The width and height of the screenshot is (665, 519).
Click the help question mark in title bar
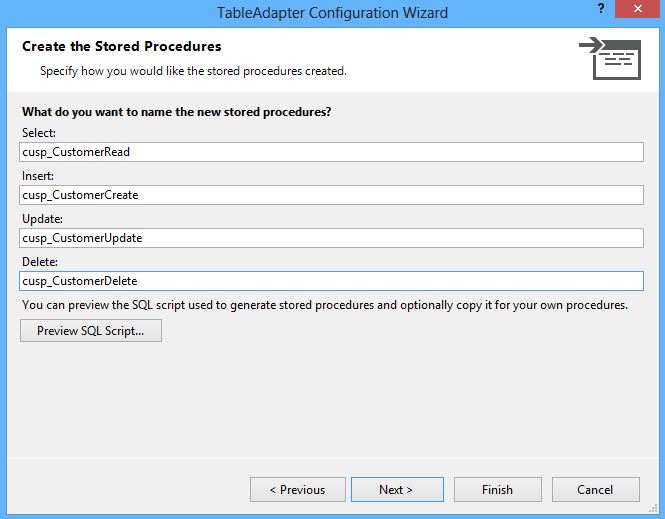point(600,9)
